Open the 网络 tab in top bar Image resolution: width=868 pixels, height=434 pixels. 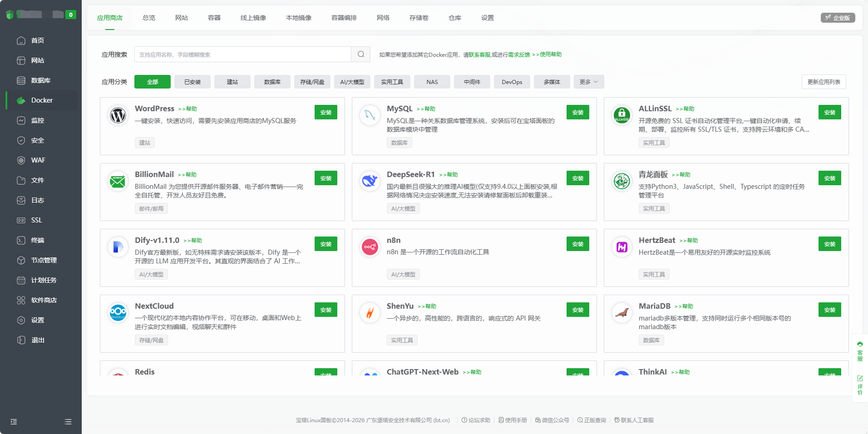coord(383,18)
